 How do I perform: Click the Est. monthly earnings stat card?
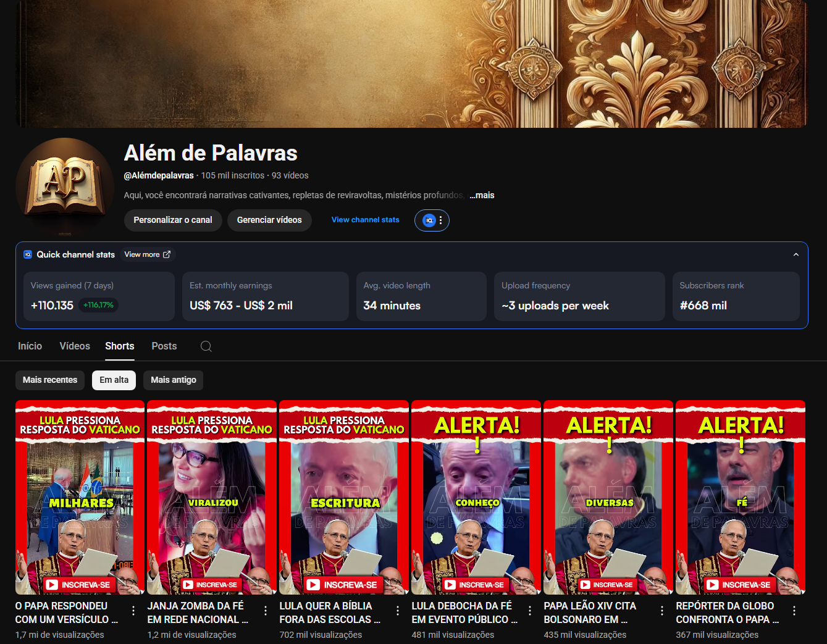click(266, 296)
